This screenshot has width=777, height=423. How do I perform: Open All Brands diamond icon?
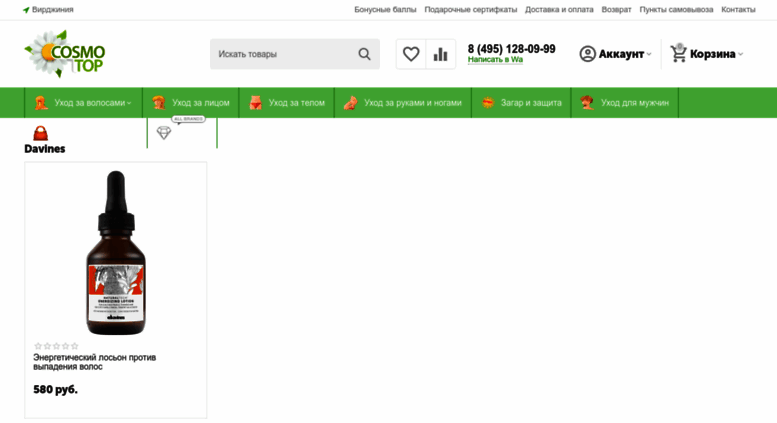[164, 133]
